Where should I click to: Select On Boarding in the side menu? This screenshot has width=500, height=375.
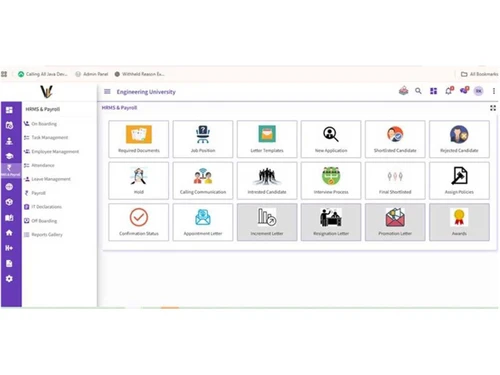(x=41, y=124)
